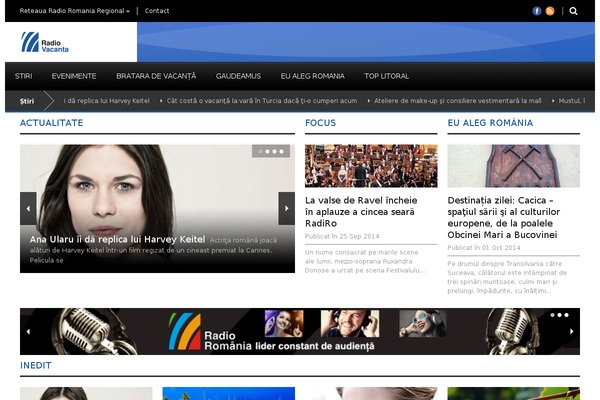
Task: Open La valse de Ravel article title
Action: 361,212
